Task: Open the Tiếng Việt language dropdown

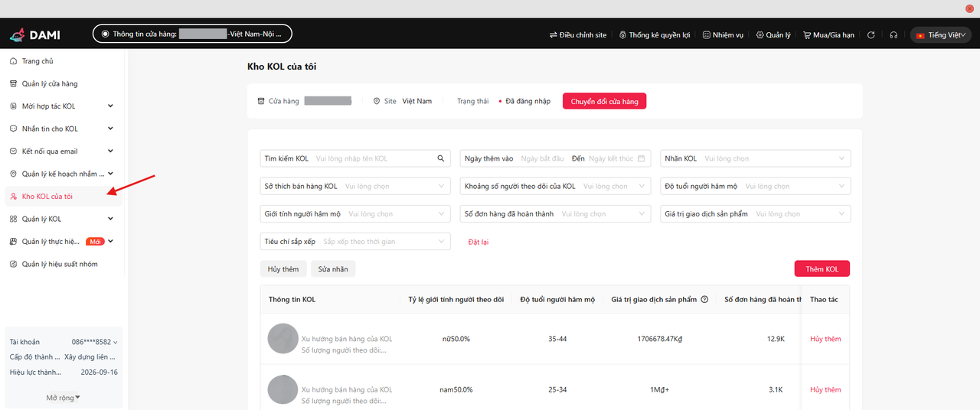Action: point(941,35)
